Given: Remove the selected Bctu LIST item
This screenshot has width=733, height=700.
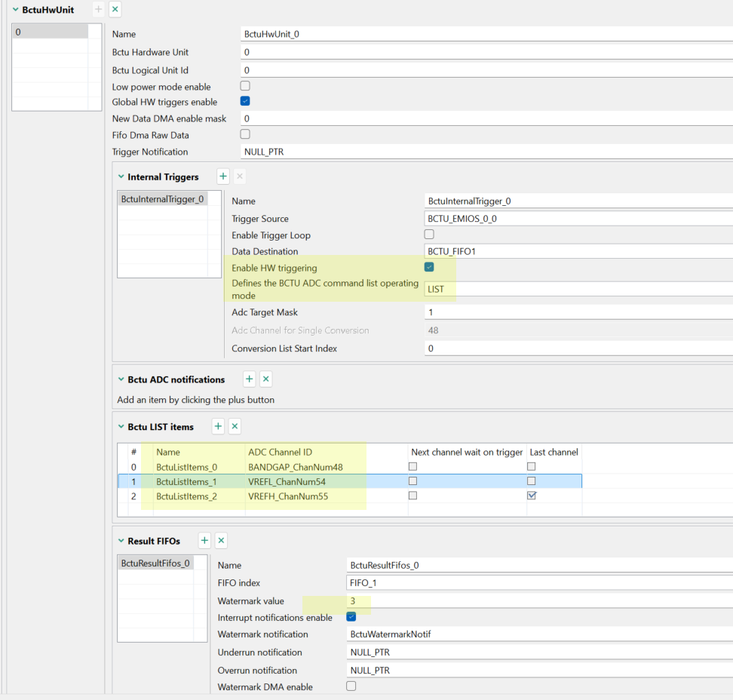Looking at the screenshot, I should pyautogui.click(x=235, y=426).
